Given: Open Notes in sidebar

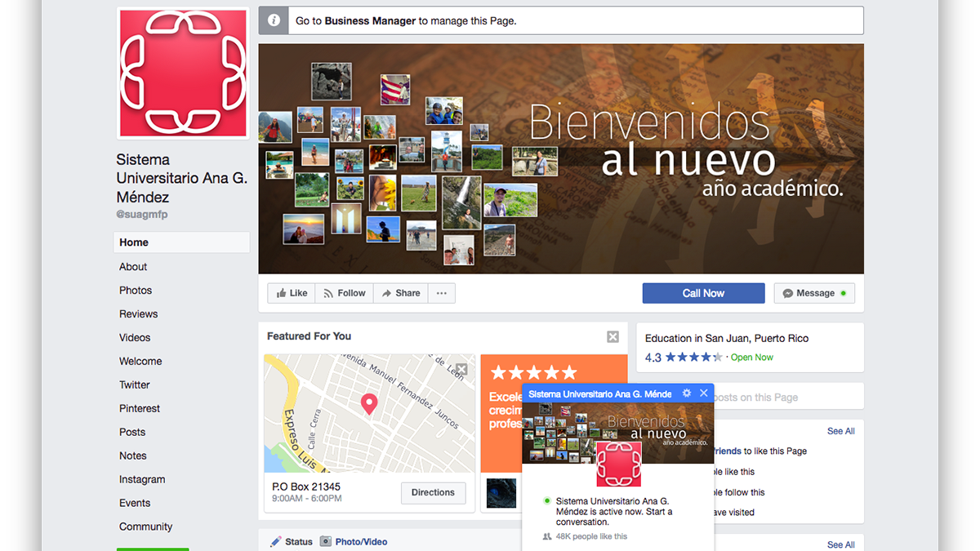Looking at the screenshot, I should (x=133, y=456).
